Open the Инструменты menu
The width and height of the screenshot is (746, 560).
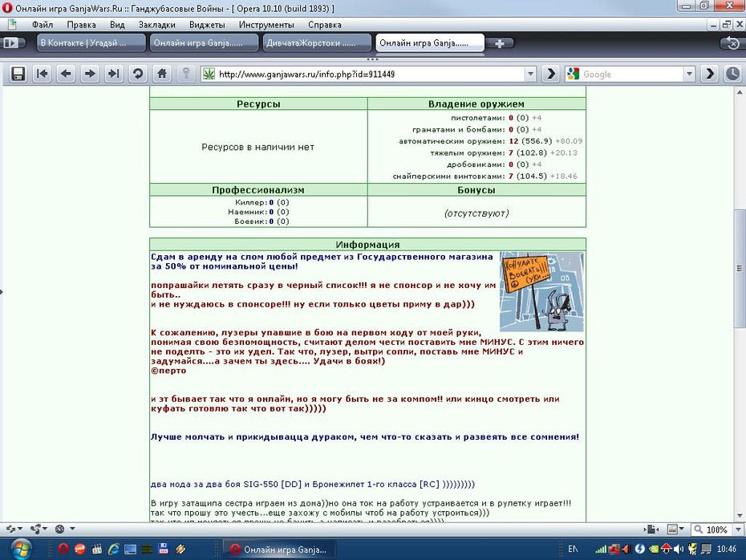(266, 25)
